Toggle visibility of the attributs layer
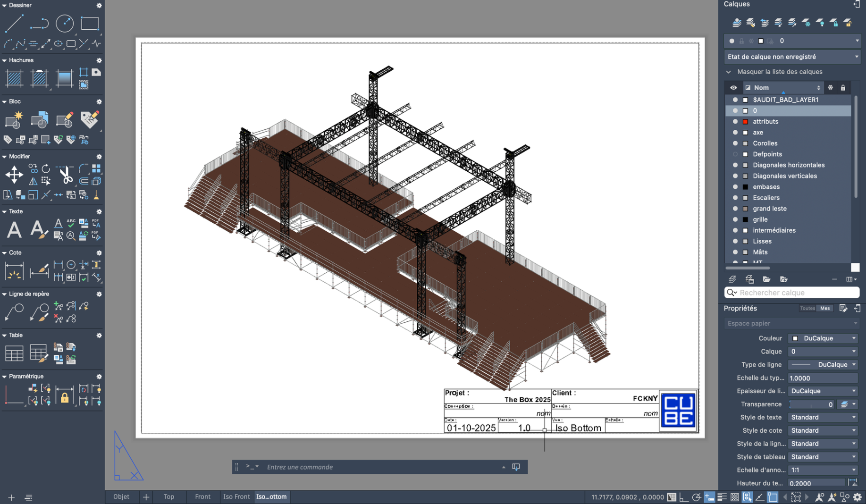Image resolution: width=866 pixels, height=504 pixels. click(x=735, y=122)
